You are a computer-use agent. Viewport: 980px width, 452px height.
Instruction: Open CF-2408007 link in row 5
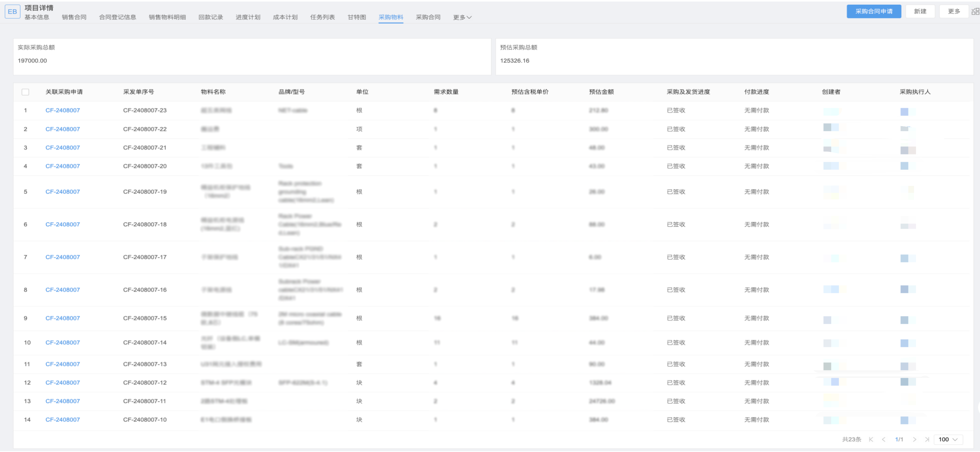click(x=63, y=192)
